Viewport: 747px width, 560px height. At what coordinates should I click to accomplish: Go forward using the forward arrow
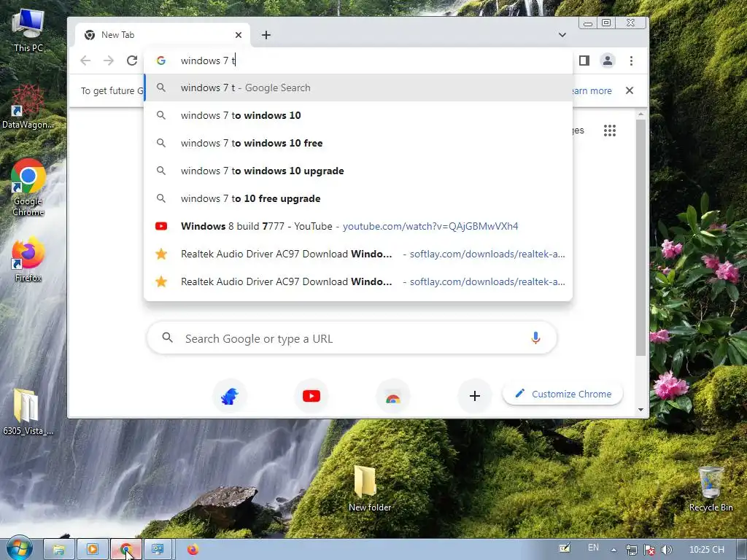pyautogui.click(x=109, y=61)
